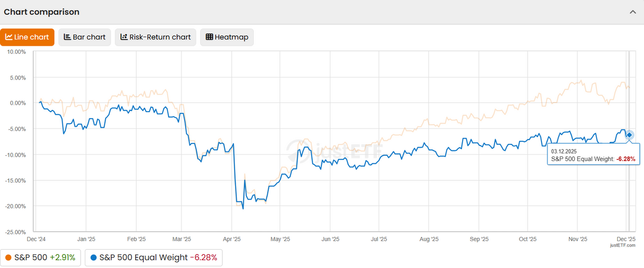The image size is (644, 268).
Task: Click the scatter icon beside Risk-Return chart
Action: 124,37
